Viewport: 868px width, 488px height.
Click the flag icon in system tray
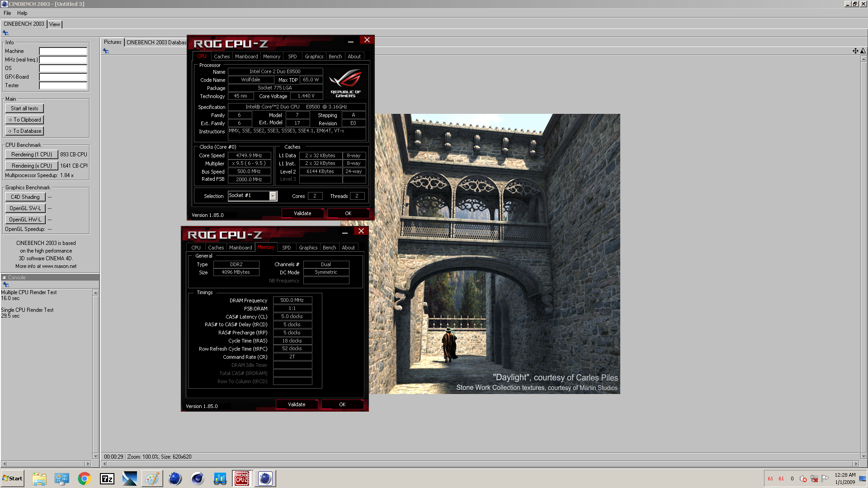coord(825,479)
